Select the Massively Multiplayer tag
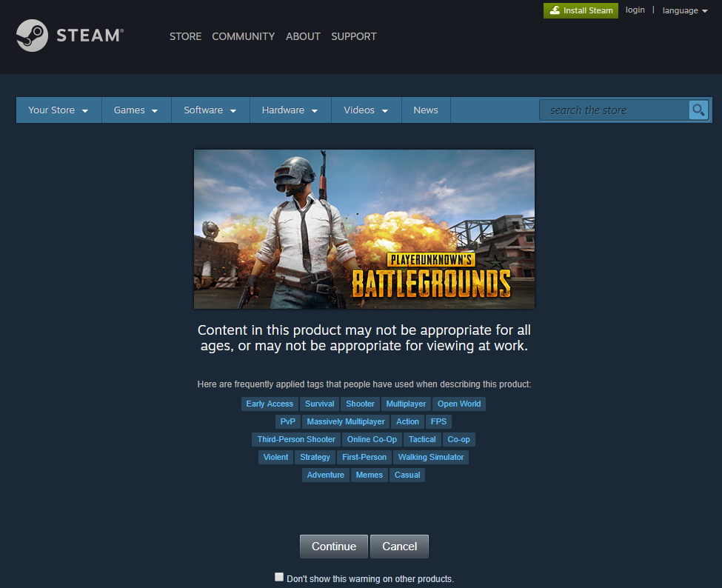The image size is (722, 588). point(346,422)
